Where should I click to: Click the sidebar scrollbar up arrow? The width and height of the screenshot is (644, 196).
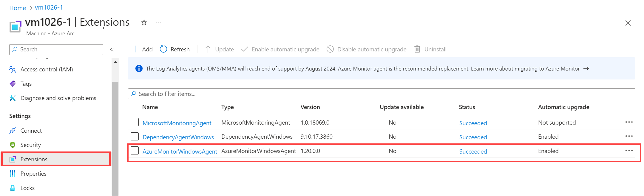coord(115,62)
